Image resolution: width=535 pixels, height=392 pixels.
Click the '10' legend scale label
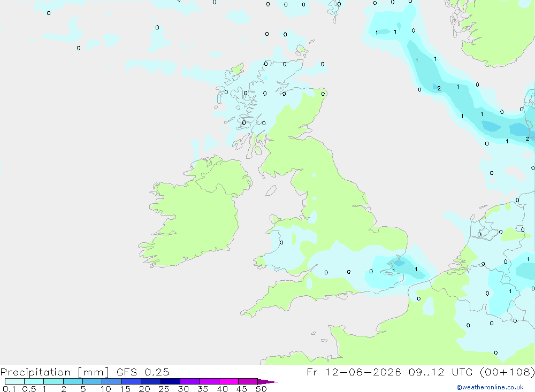106,389
